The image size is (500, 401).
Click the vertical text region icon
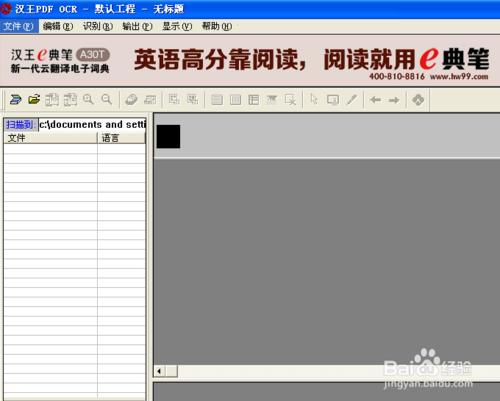click(235, 100)
